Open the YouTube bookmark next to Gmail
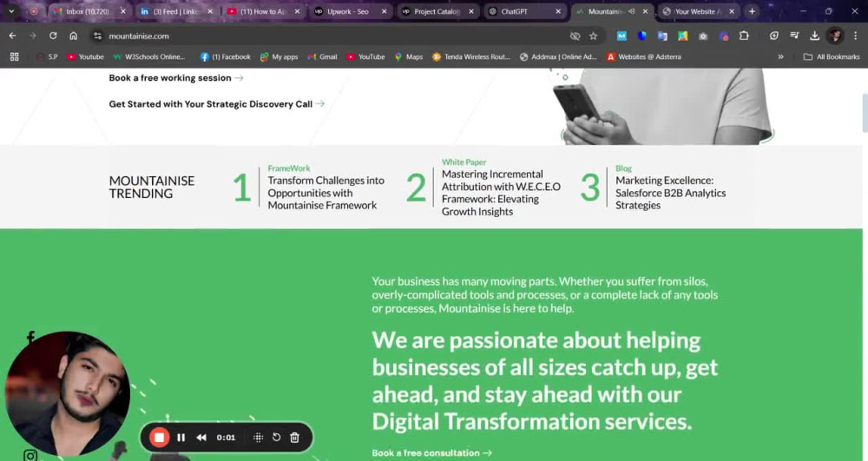Screen dimensions: 868x461 [365, 57]
